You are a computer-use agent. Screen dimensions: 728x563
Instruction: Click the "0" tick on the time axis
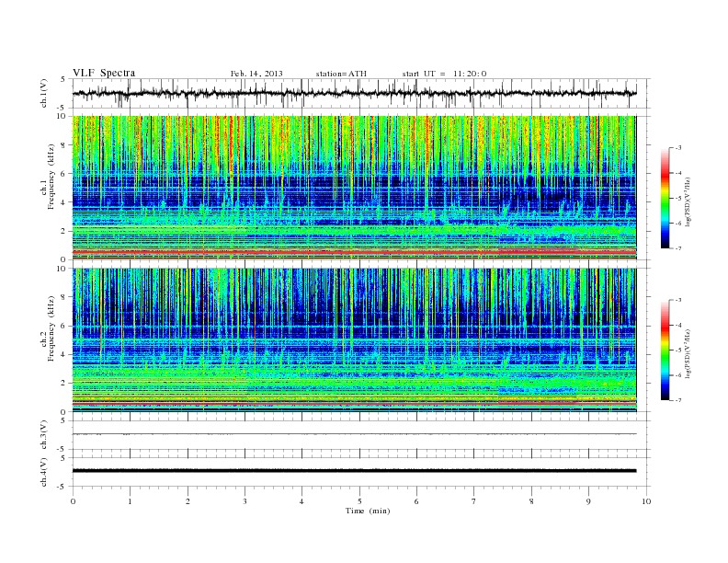[73, 501]
